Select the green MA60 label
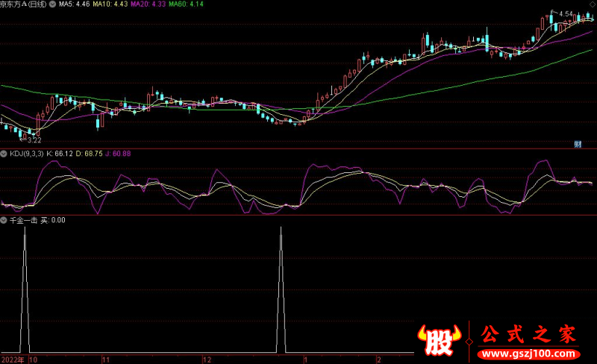 coord(183,4)
